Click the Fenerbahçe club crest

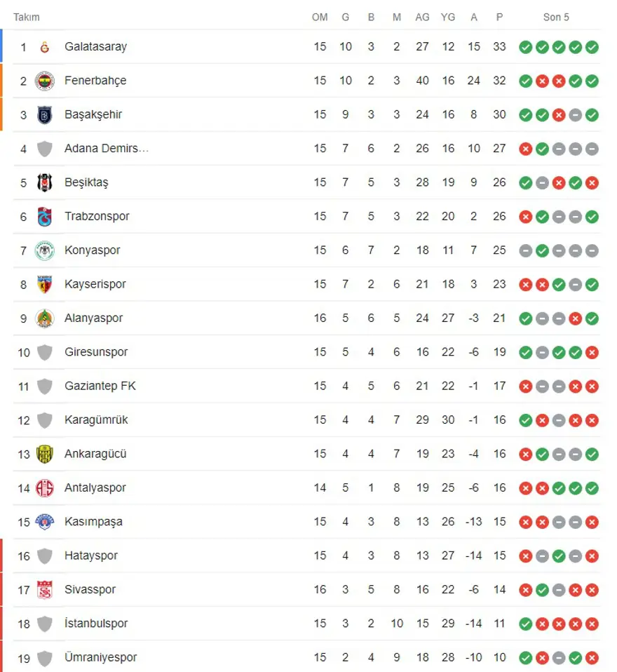(x=45, y=81)
